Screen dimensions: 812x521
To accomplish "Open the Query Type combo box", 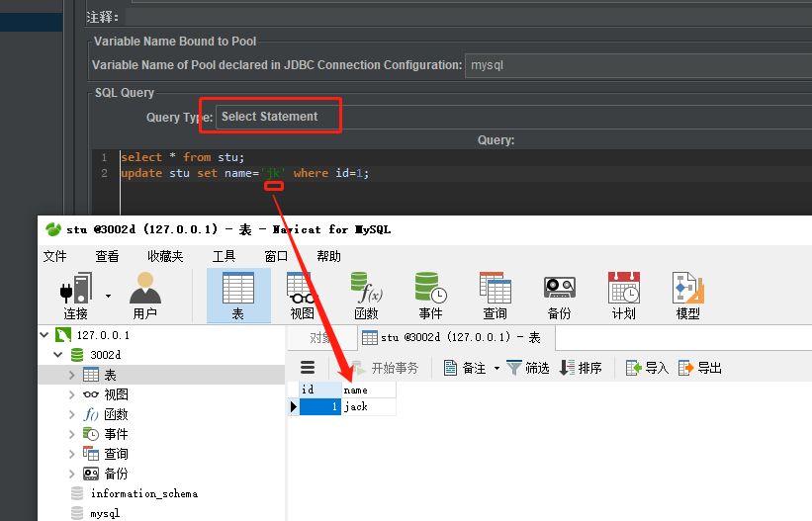I will pos(513,117).
